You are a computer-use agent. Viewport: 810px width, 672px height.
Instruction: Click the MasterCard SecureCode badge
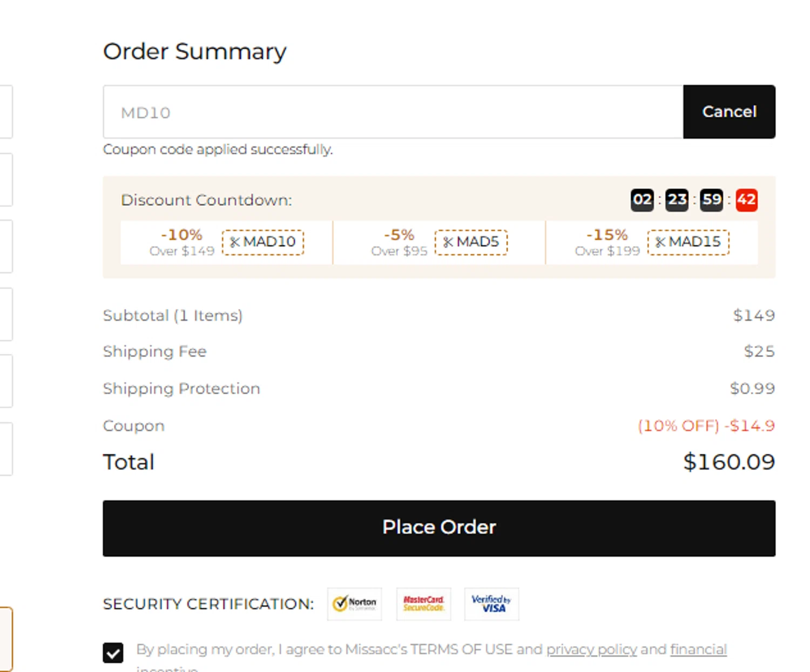pyautogui.click(x=423, y=603)
